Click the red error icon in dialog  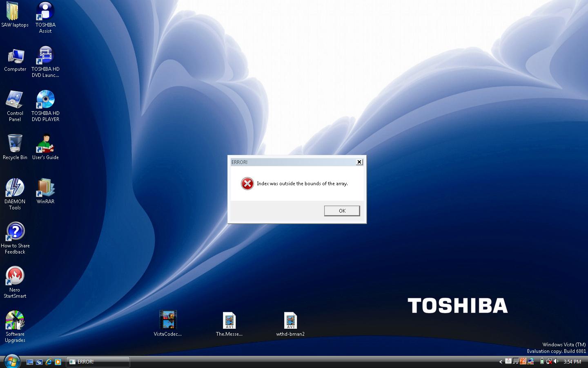click(247, 184)
